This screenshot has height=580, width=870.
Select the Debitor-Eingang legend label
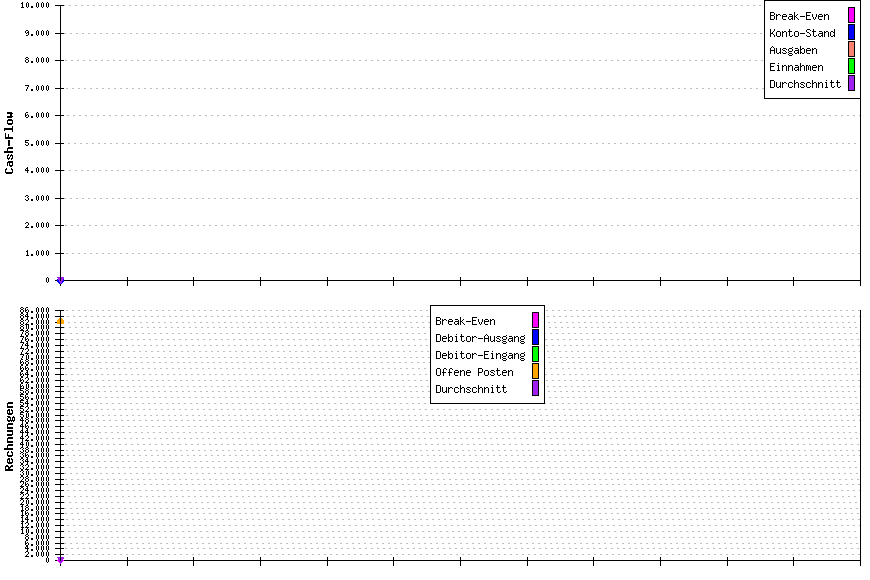click(x=480, y=355)
